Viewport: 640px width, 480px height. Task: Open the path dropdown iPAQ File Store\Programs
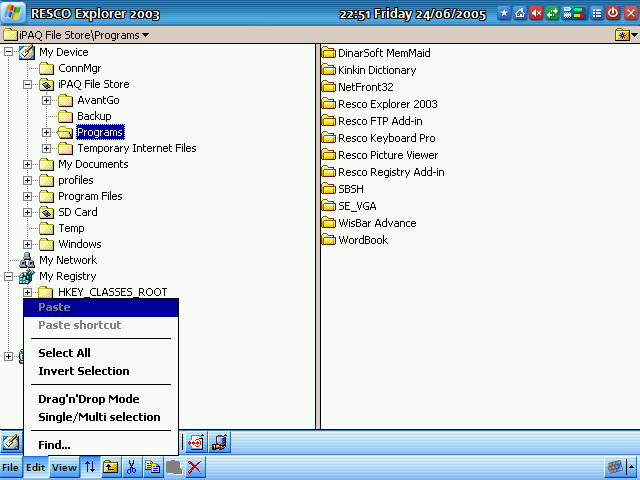[x=76, y=35]
